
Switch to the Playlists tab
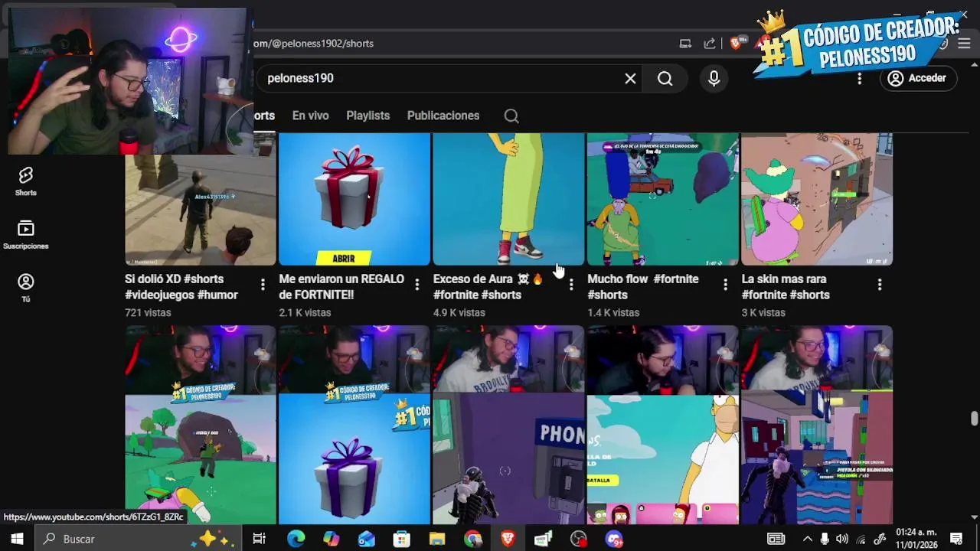(x=367, y=116)
